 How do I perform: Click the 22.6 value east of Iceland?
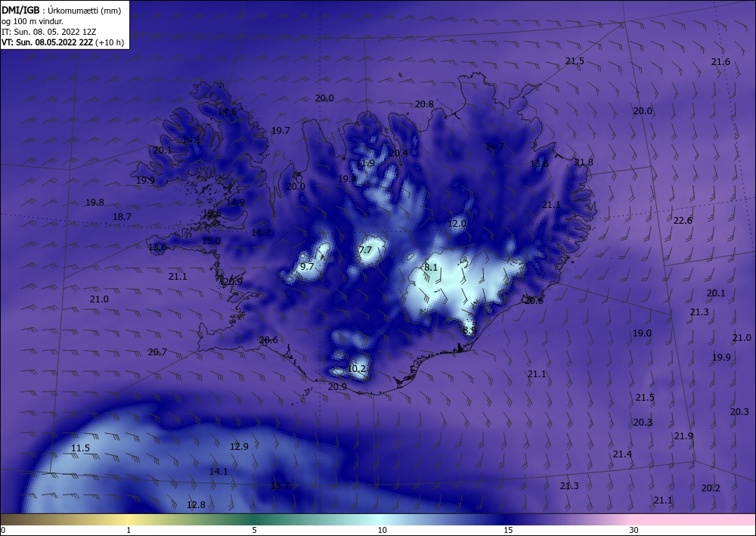[683, 221]
